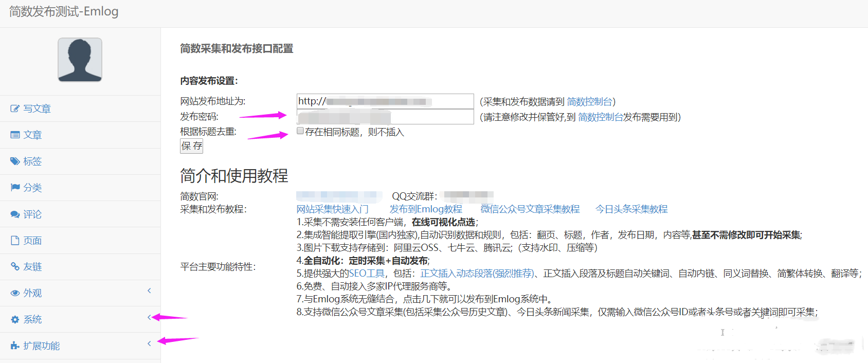Click the article list icon beside 文章
Viewport: 868px width, 363px height.
[15, 135]
